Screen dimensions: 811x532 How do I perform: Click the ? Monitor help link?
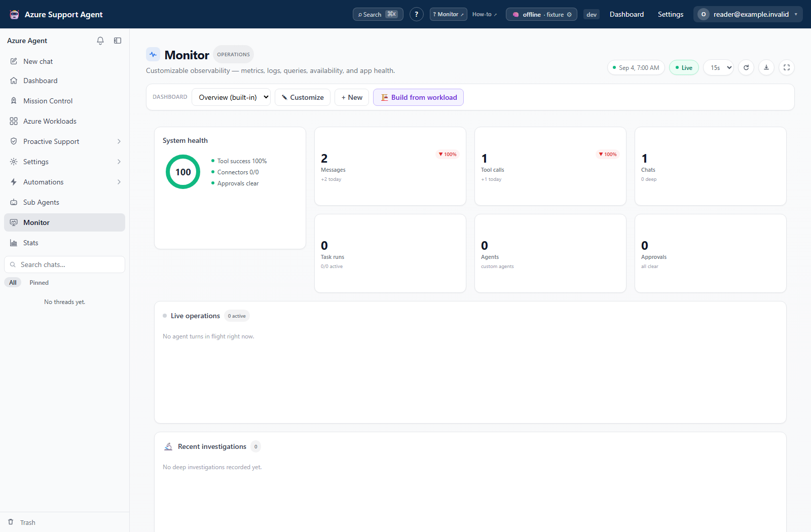click(449, 14)
